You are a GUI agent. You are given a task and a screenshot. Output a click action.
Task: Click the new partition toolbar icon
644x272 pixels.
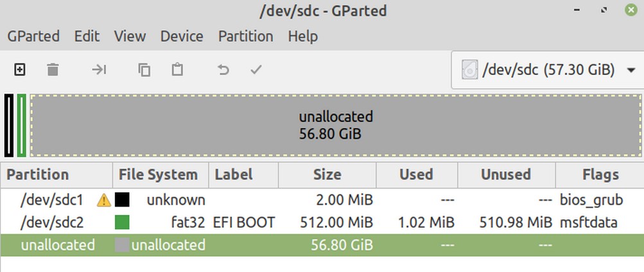[x=20, y=70]
